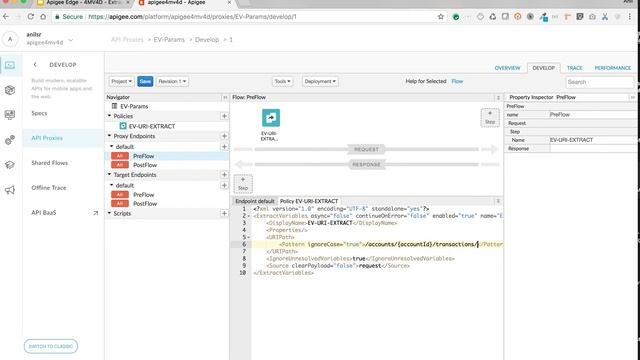Switch to PERFORMANCE tab
640x360 pixels.
(613, 68)
